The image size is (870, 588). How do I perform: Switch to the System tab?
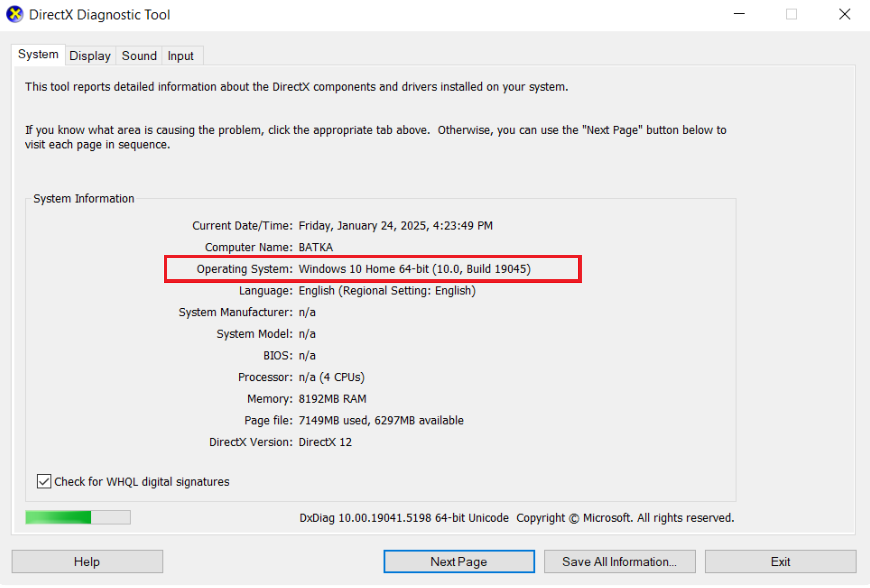pyautogui.click(x=38, y=55)
